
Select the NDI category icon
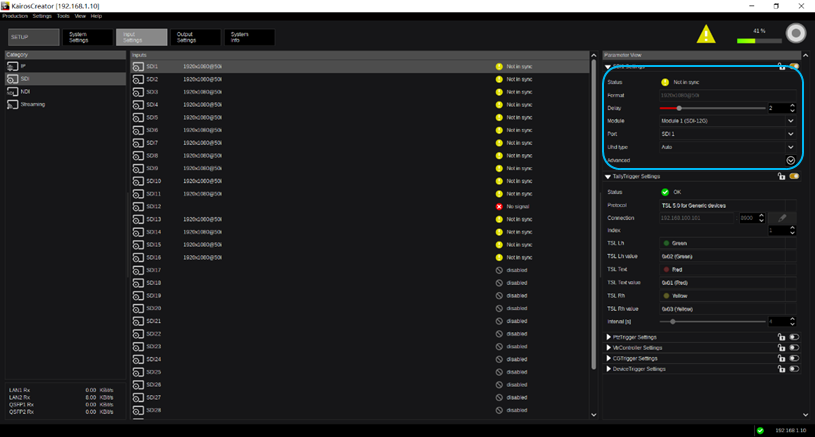(x=12, y=91)
